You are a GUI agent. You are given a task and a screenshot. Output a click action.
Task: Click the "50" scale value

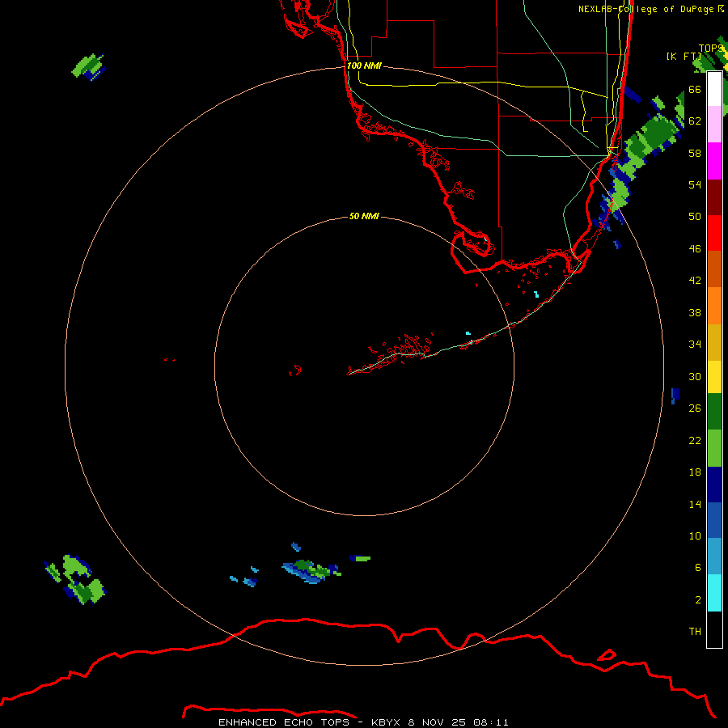click(x=695, y=217)
